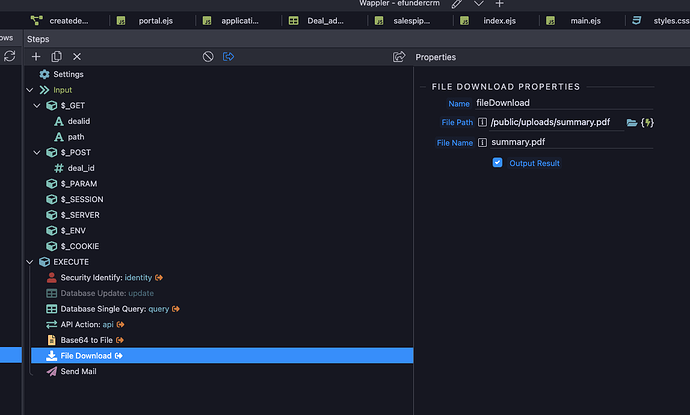Duplicate the selected step with copy icon
This screenshot has height=415, width=690.
coord(56,57)
